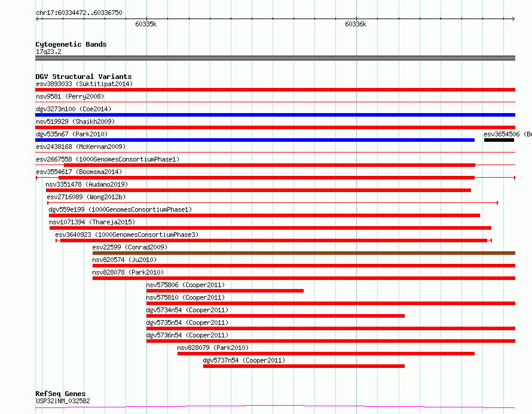The image size is (532, 414).
Task: Select esv2667558 (1000GenomesConsortiumPhase1) label
Action: click(x=108, y=159)
